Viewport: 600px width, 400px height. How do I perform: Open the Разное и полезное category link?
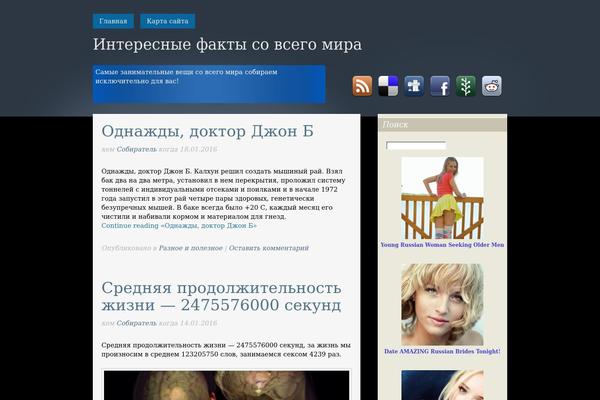(191, 248)
